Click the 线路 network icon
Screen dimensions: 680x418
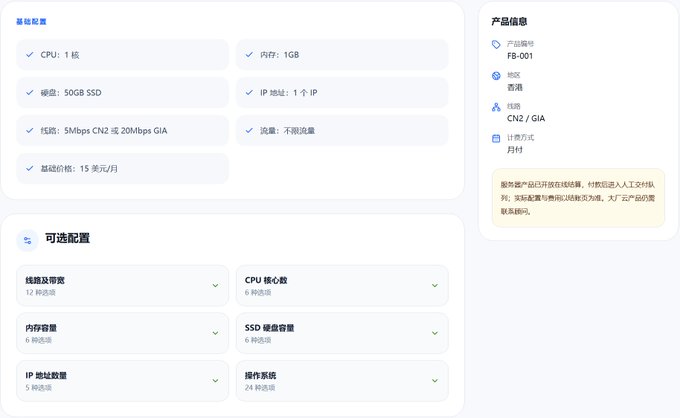[496, 107]
